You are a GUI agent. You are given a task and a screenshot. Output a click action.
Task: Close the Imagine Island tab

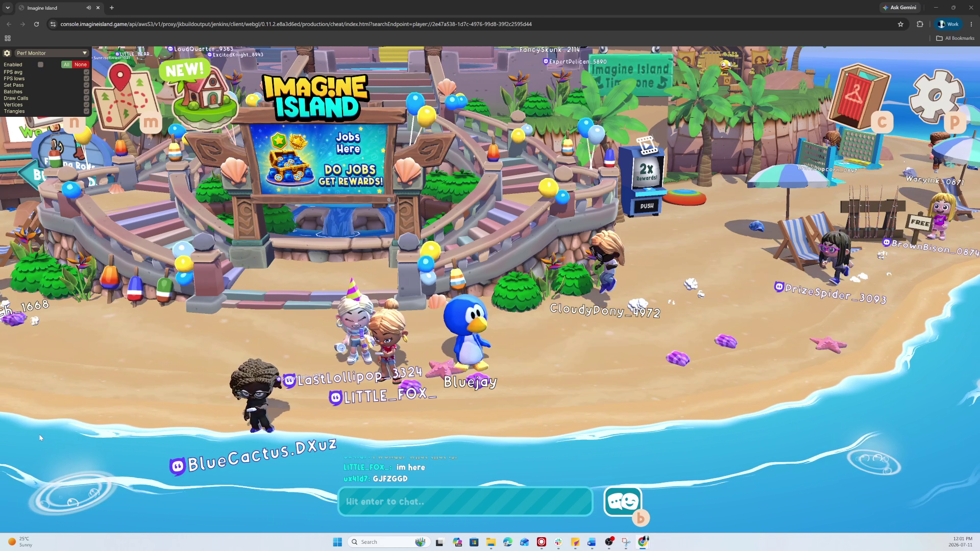(x=98, y=8)
